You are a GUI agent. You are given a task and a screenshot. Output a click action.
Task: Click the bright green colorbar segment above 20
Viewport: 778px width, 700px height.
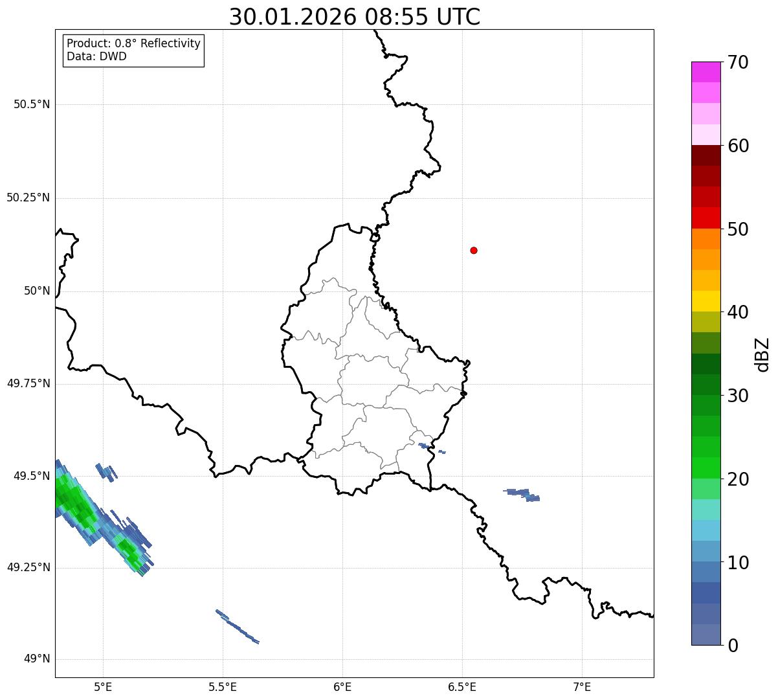click(706, 468)
